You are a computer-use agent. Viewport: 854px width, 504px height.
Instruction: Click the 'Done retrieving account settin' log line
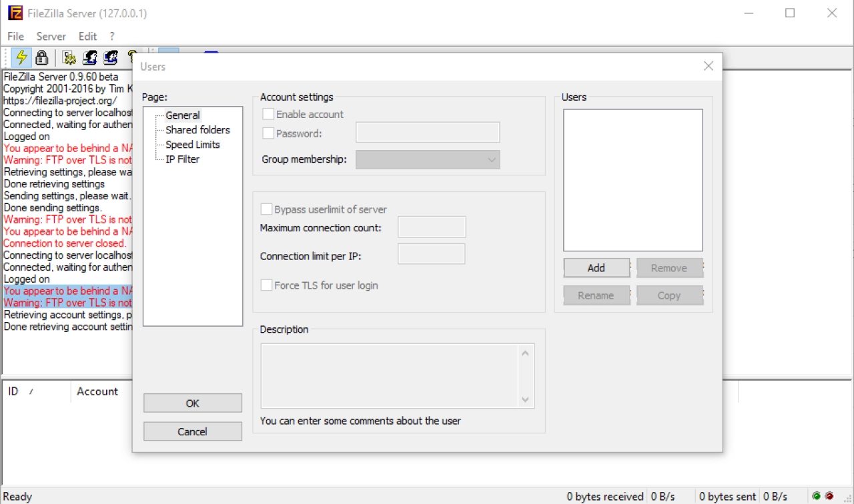pyautogui.click(x=68, y=327)
